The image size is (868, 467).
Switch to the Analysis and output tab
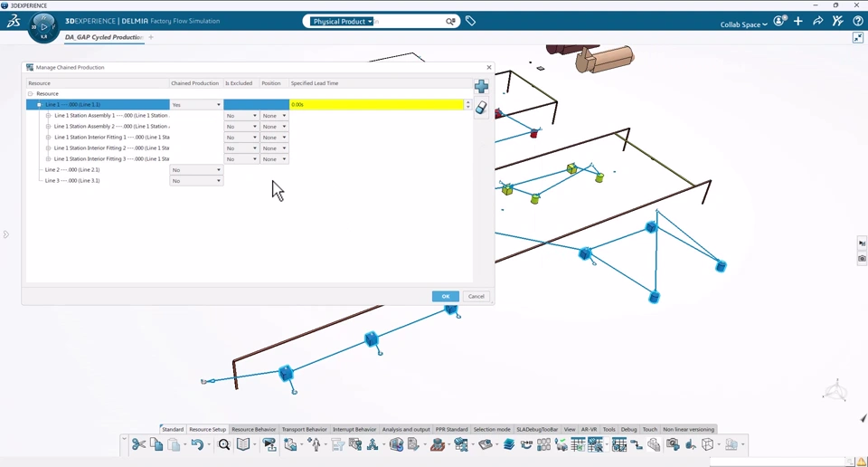point(406,429)
